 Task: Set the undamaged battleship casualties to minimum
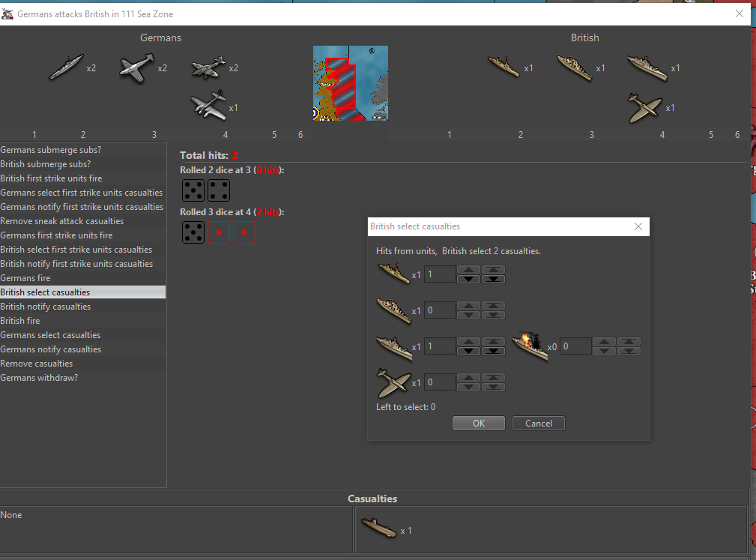[x=492, y=351]
